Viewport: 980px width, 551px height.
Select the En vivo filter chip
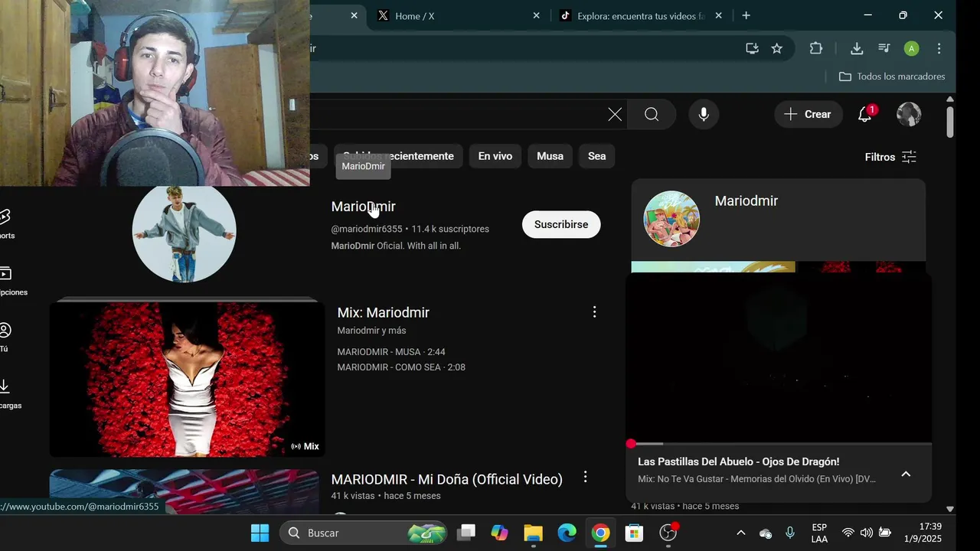495,156
